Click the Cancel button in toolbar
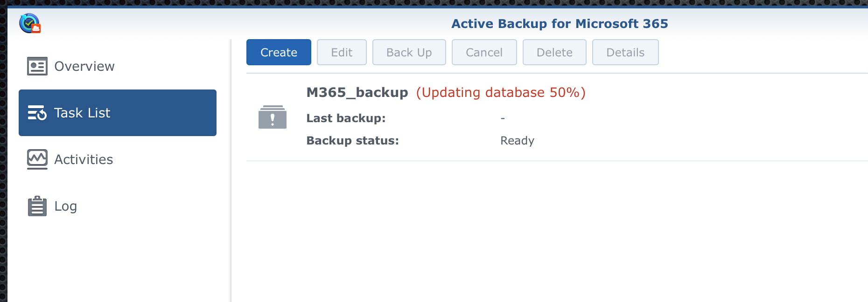The image size is (868, 302). (484, 52)
